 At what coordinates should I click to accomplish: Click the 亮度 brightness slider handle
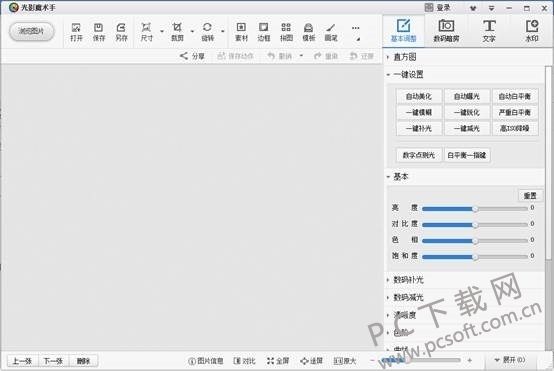[x=475, y=209]
